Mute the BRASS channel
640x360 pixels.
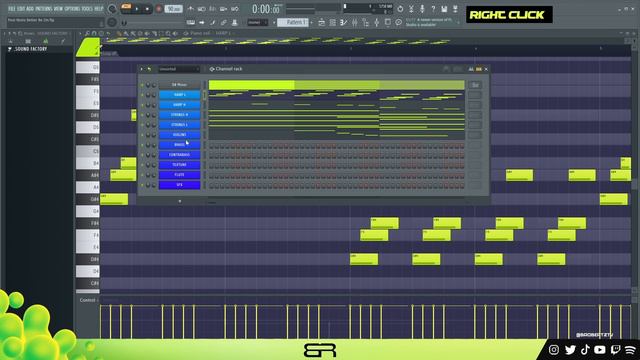142,145
